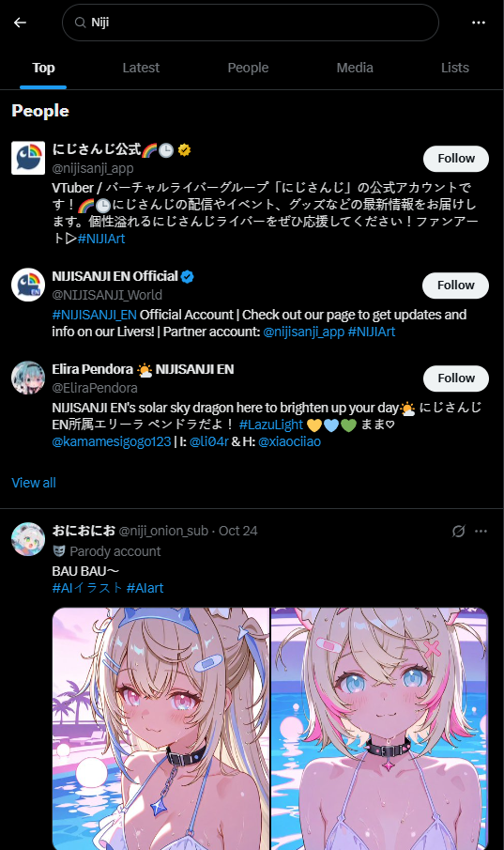Switch to the Media tab
This screenshot has height=850, width=504.
(355, 68)
